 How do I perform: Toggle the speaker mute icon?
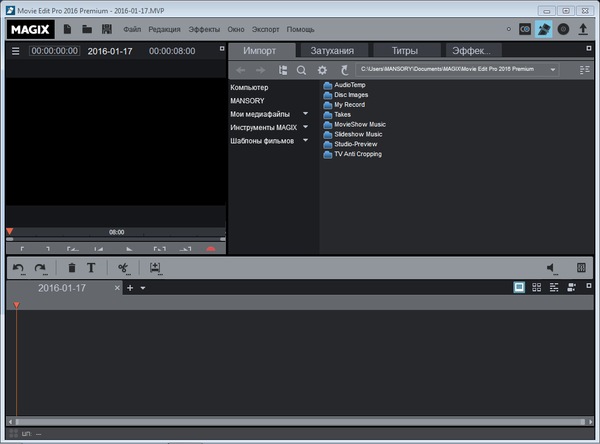(x=550, y=268)
